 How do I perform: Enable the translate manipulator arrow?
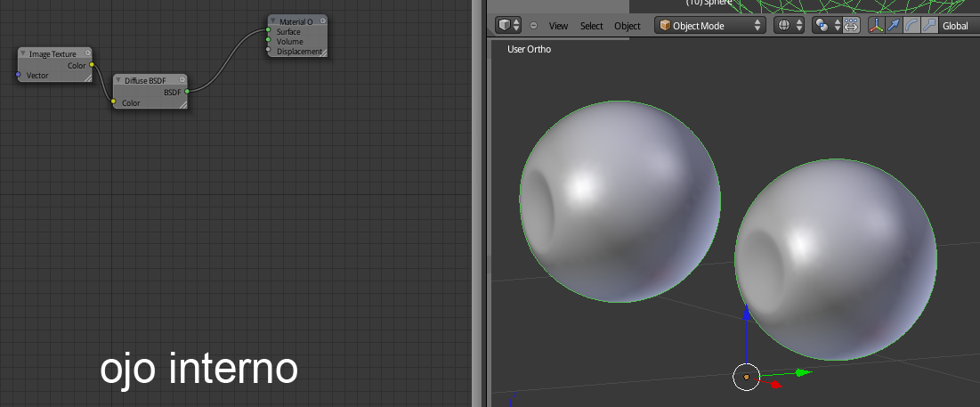[895, 26]
